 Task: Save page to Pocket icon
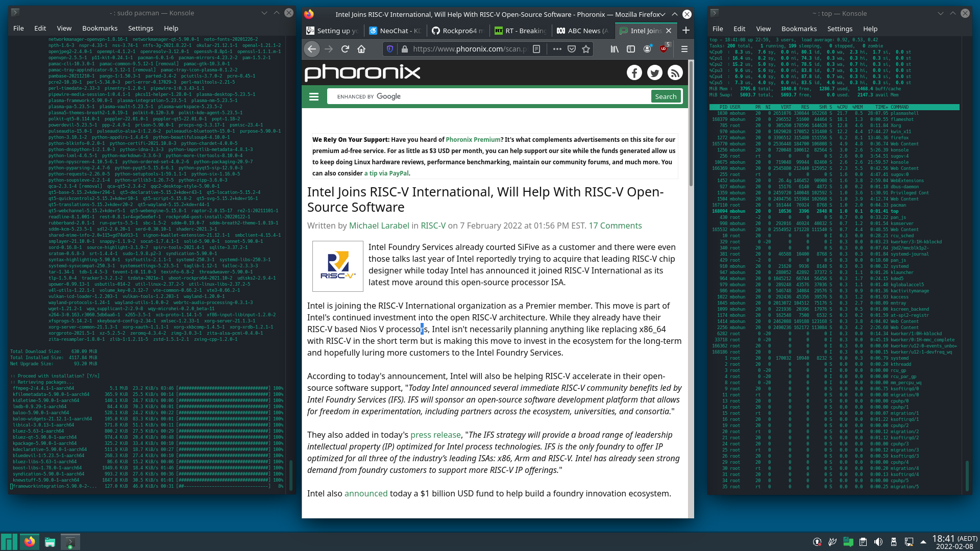coord(572,49)
